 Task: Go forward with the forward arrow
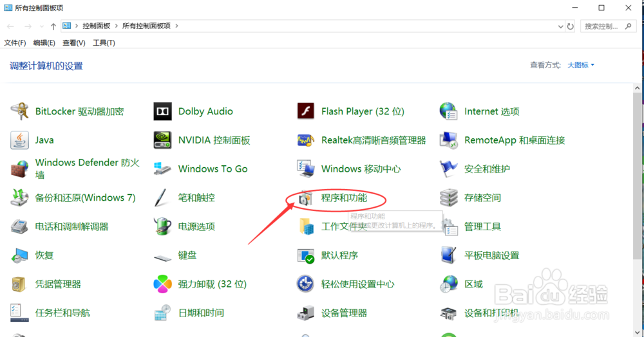coord(28,26)
